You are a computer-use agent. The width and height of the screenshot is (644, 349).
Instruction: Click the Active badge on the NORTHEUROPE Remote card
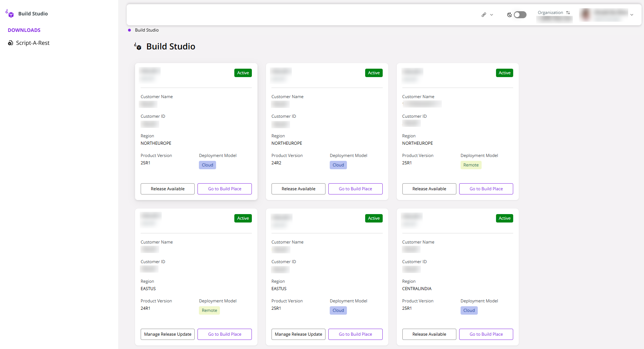point(505,73)
